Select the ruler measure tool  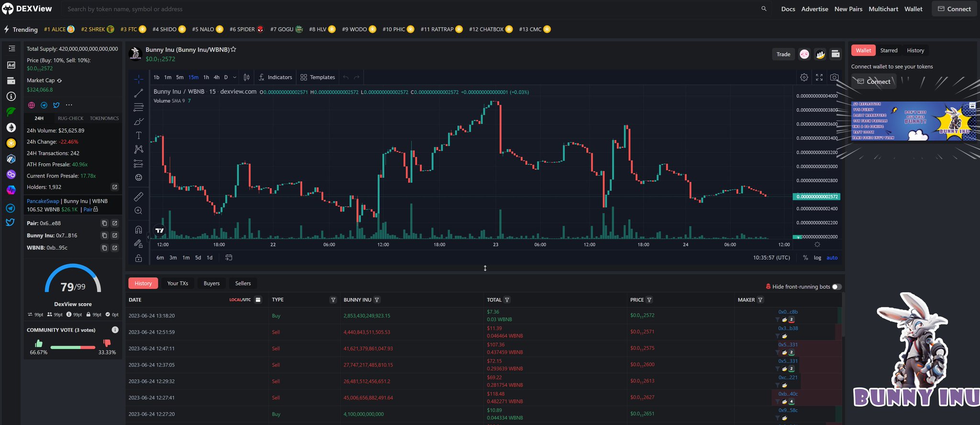point(138,196)
